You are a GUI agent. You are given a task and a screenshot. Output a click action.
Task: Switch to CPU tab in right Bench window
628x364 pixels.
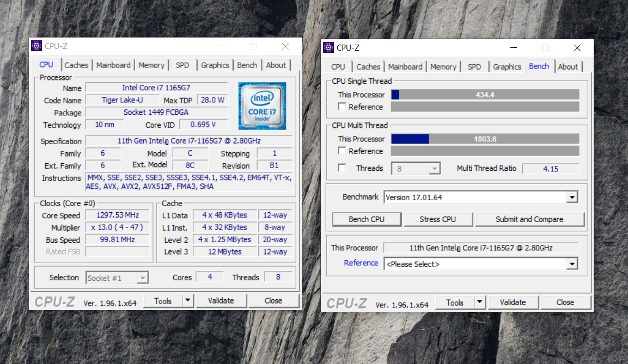tap(338, 67)
